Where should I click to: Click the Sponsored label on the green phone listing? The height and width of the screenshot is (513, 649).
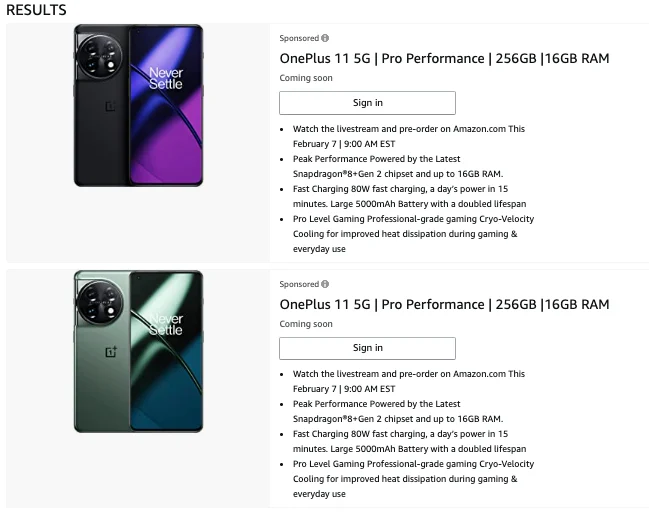pyautogui.click(x=299, y=284)
